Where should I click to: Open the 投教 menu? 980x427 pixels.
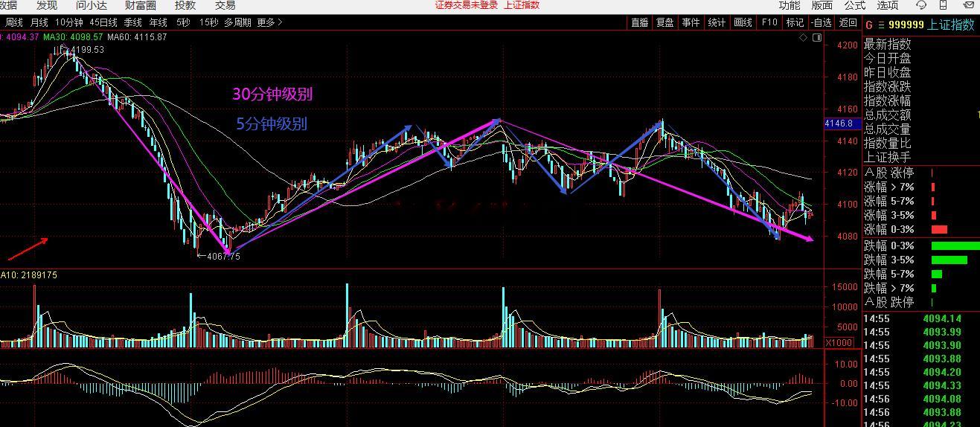pos(185,5)
